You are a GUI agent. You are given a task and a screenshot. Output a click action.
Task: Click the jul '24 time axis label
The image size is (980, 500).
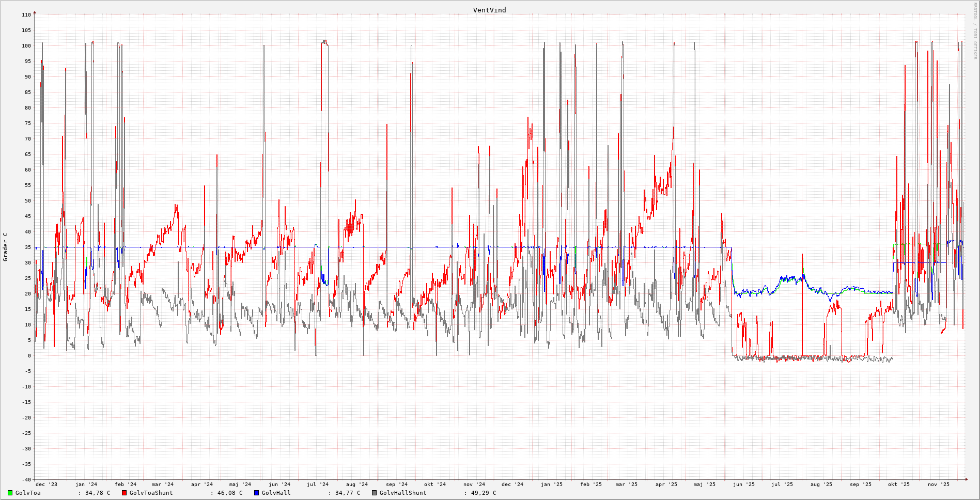click(x=317, y=485)
